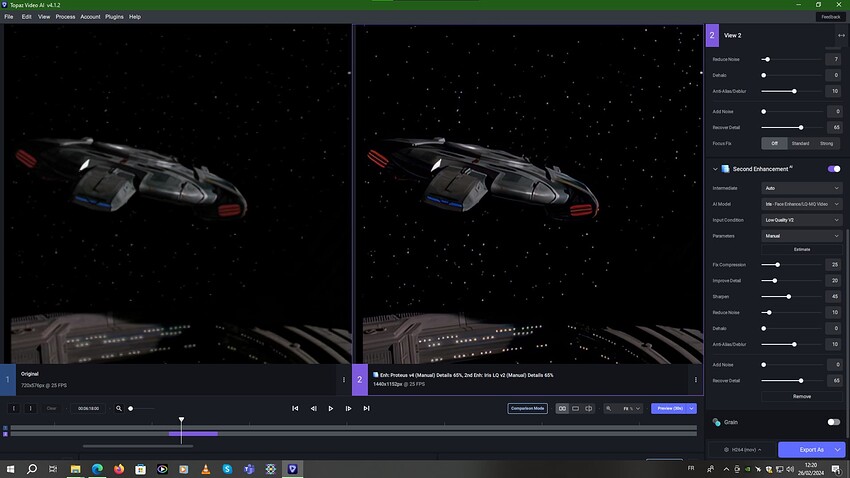Open Microsoft Edge from the taskbar
This screenshot has width=850, height=478.
tap(97, 469)
